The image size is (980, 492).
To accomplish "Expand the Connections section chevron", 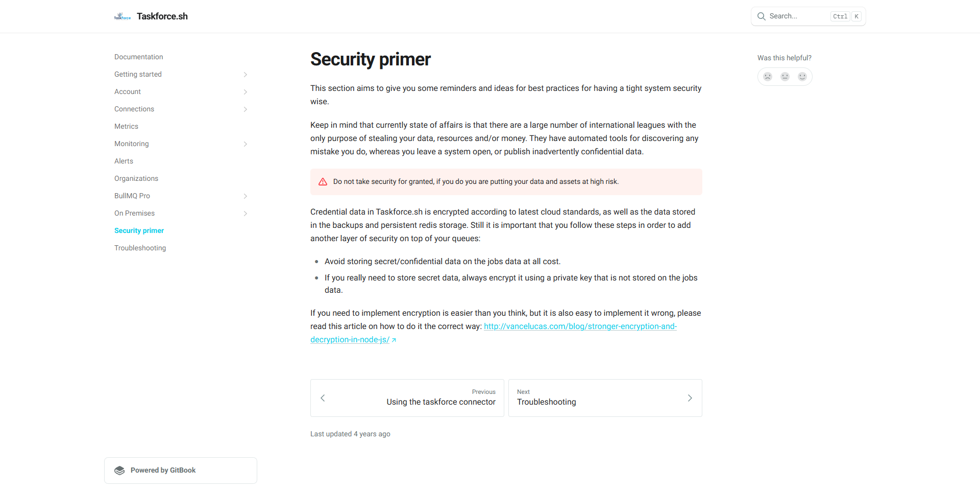I will (246, 109).
